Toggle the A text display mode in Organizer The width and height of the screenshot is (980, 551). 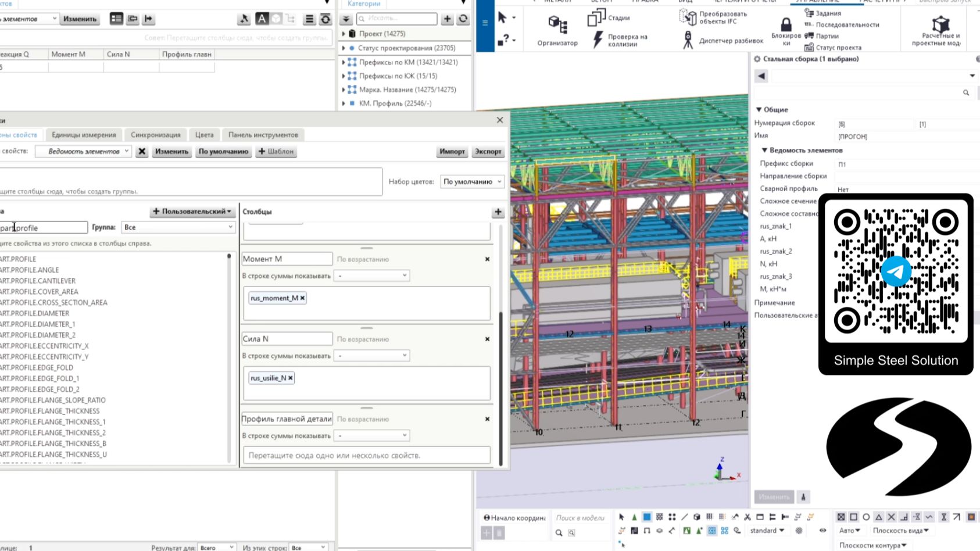[x=262, y=19]
